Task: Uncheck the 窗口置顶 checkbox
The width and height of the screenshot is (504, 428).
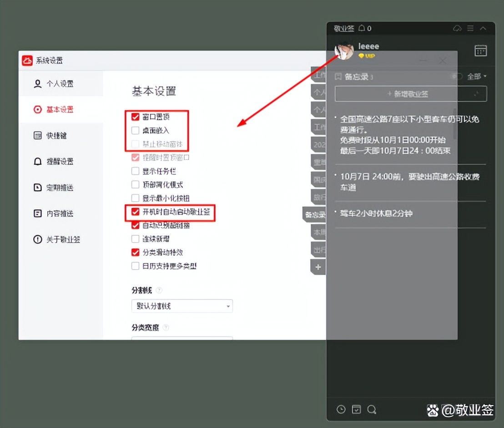Action: [x=135, y=117]
